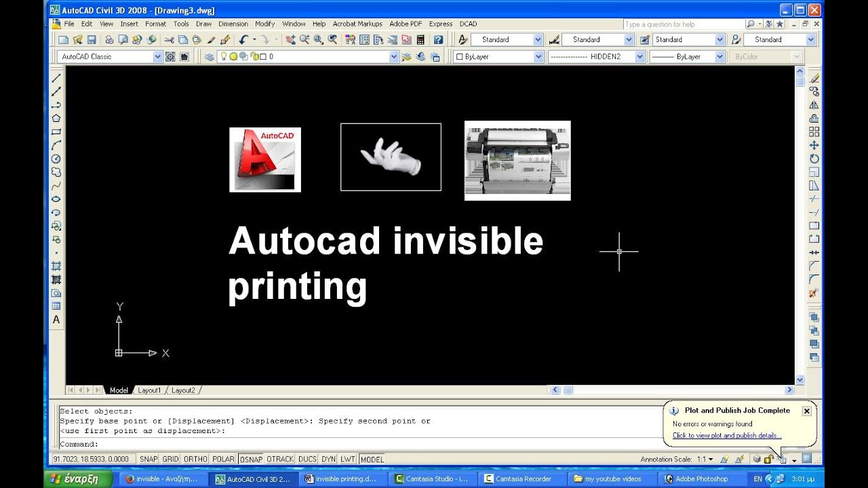Activate the Pan hand tool
This screenshot has height=488, width=868.
(x=290, y=40)
